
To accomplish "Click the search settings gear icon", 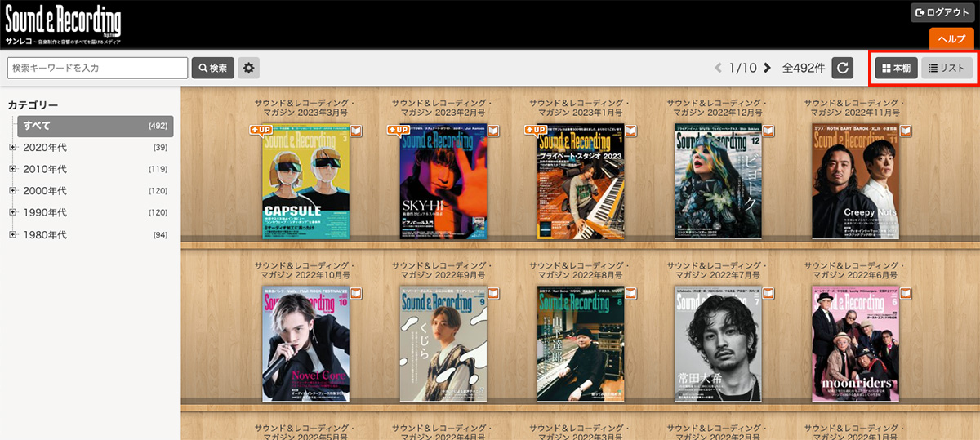I will (248, 68).
